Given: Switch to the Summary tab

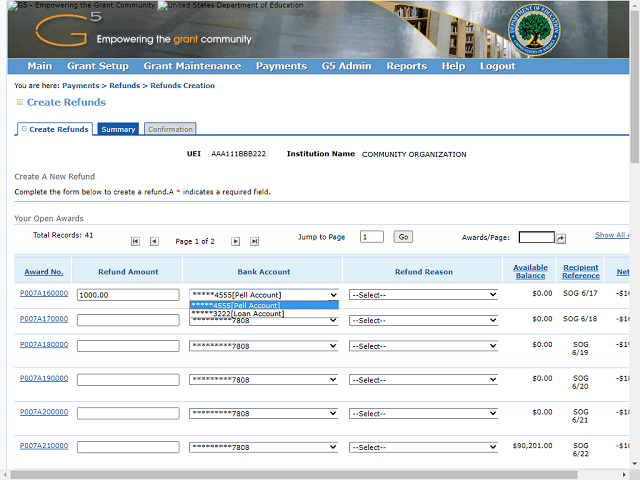Looking at the screenshot, I should pos(118,129).
